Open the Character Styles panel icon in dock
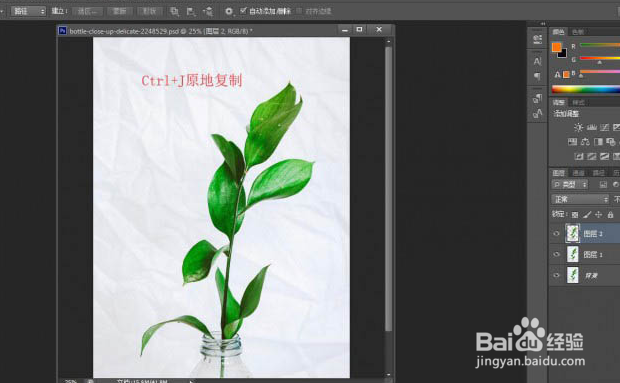The height and width of the screenshot is (383, 620). (537, 114)
